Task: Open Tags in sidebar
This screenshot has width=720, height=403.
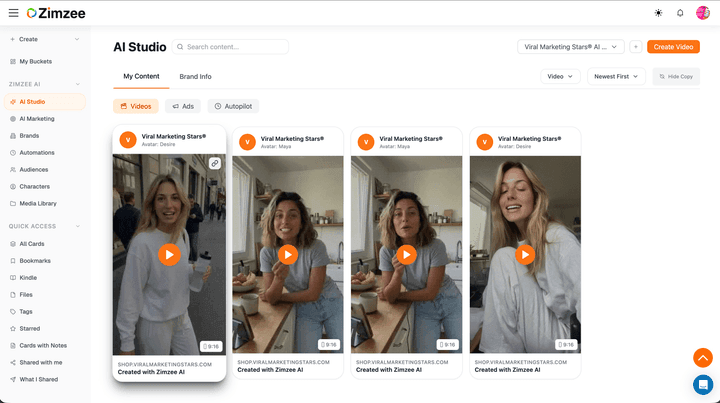Action: [45, 312]
